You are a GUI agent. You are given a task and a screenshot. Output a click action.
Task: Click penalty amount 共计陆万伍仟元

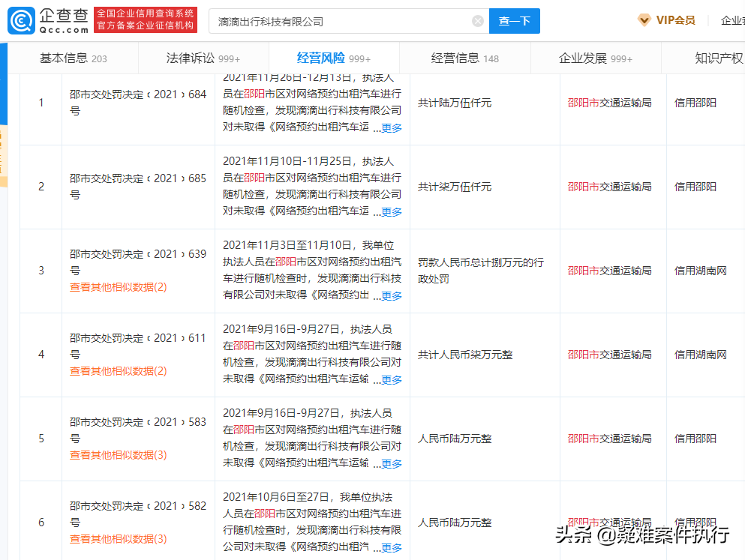(x=455, y=103)
